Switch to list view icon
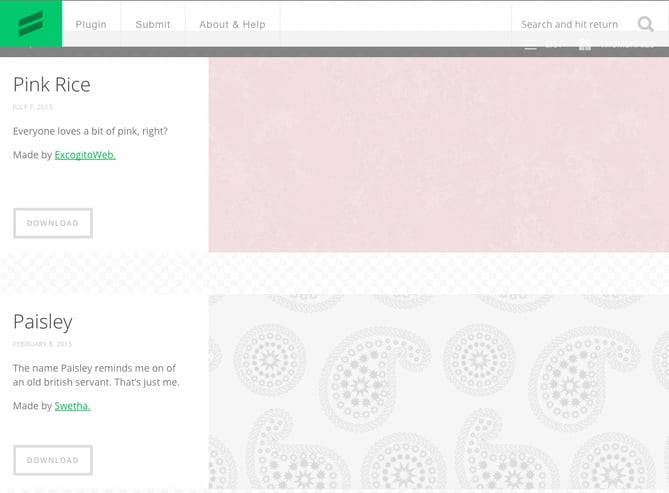Image resolution: width=669 pixels, height=493 pixels. (x=531, y=45)
